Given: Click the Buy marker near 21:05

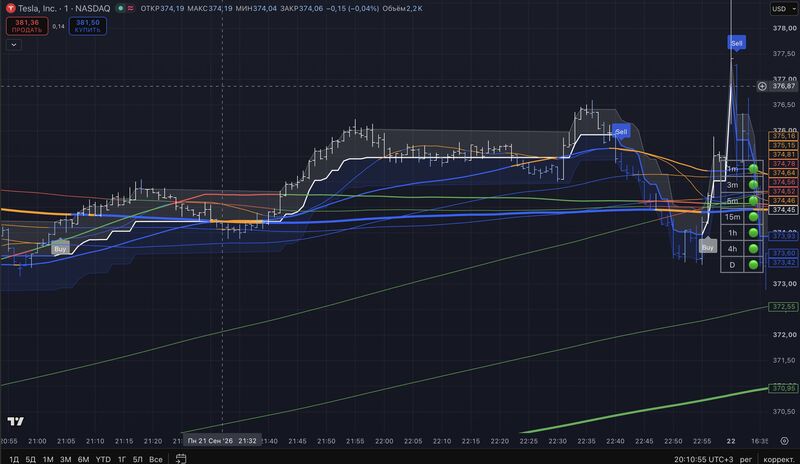Looking at the screenshot, I should pyautogui.click(x=60, y=249).
